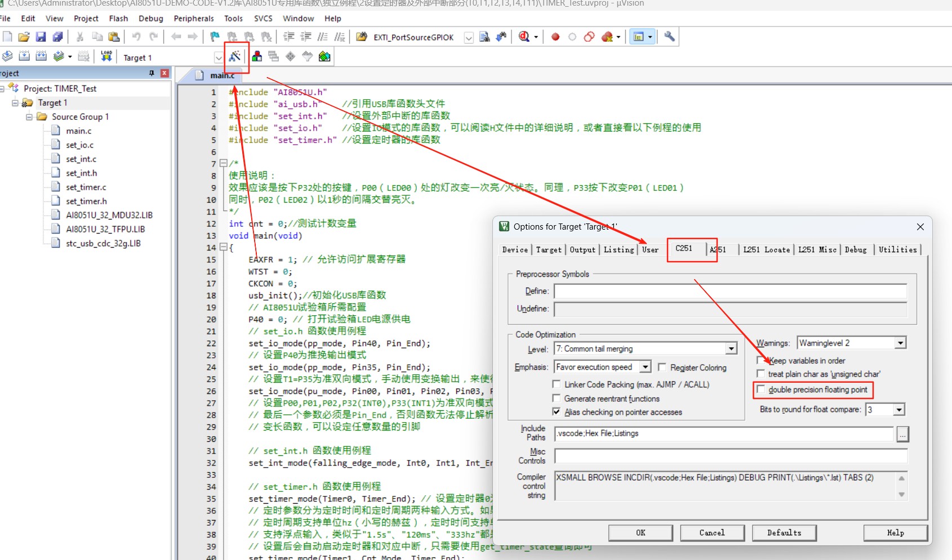
Task: Create a new file with the toolbar icon
Action: coord(7,37)
